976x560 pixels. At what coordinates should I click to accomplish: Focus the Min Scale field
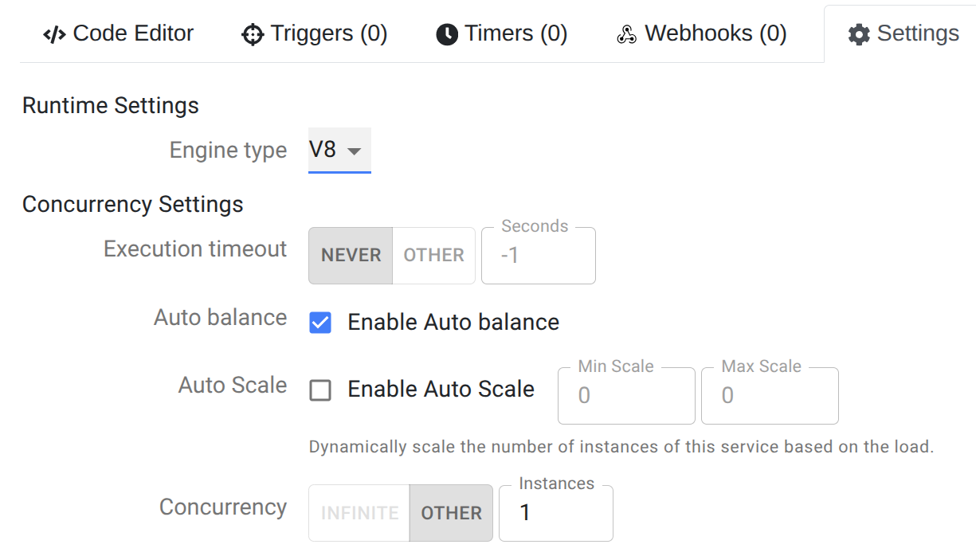click(x=626, y=396)
